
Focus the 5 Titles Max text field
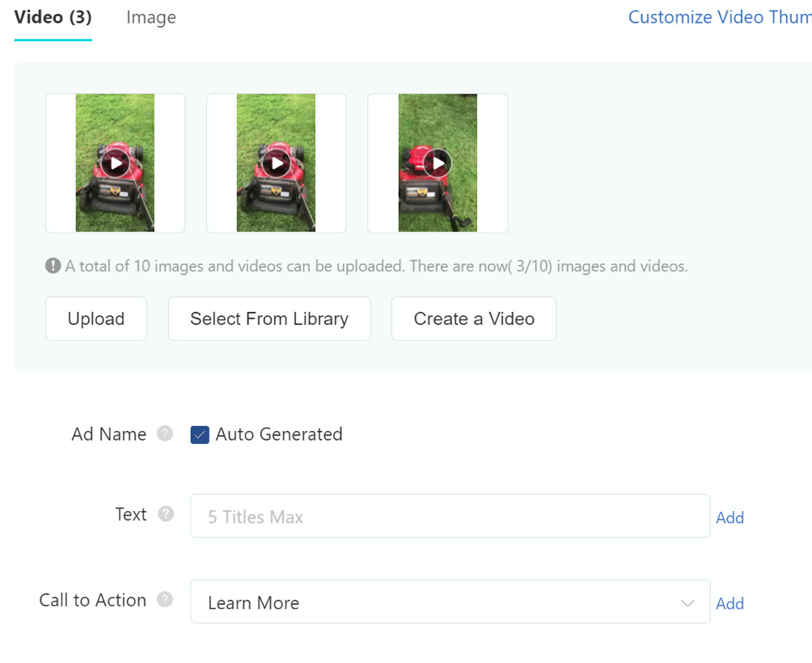(x=450, y=517)
